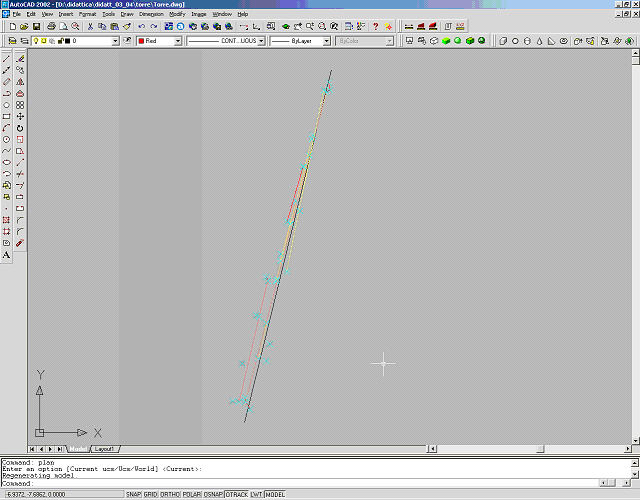Select the Line draw tool
The width and height of the screenshot is (640, 500).
click(7, 59)
